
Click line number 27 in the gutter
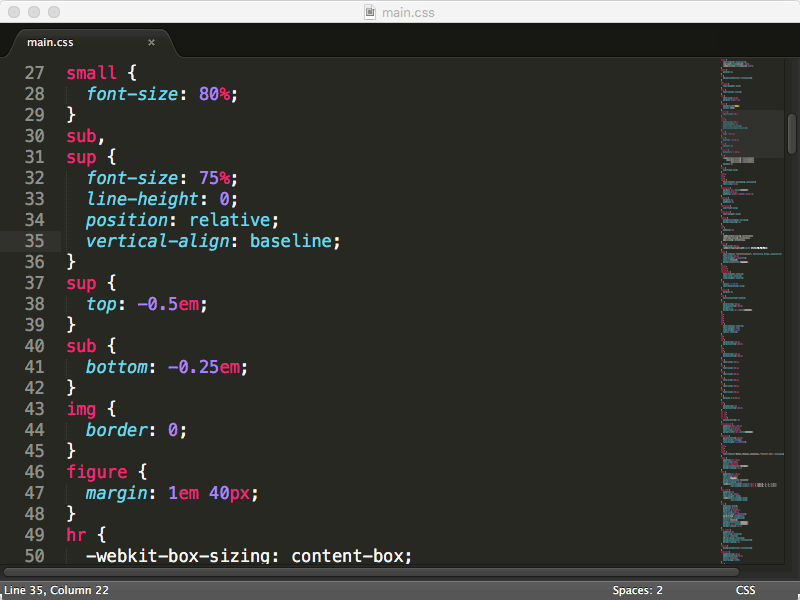(35, 73)
